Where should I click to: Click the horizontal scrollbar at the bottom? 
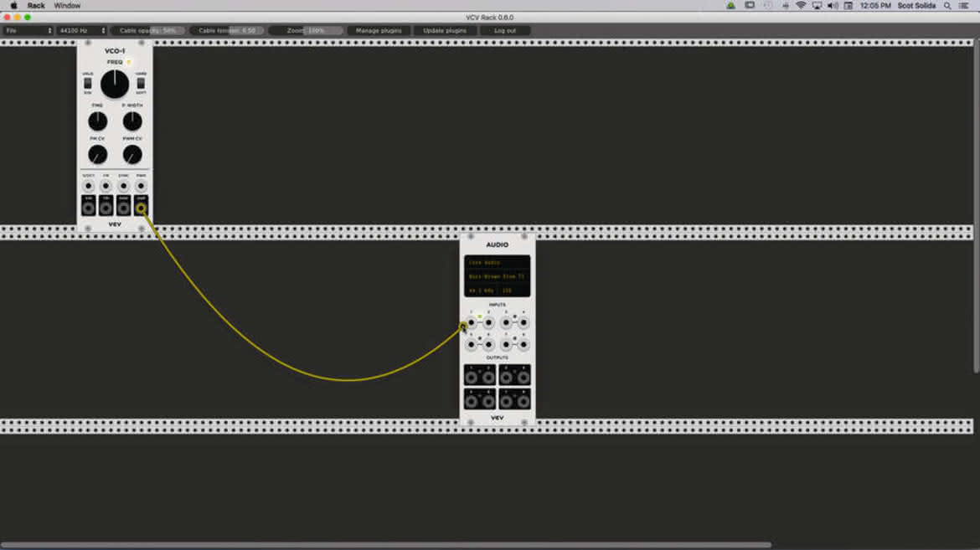coord(385,545)
